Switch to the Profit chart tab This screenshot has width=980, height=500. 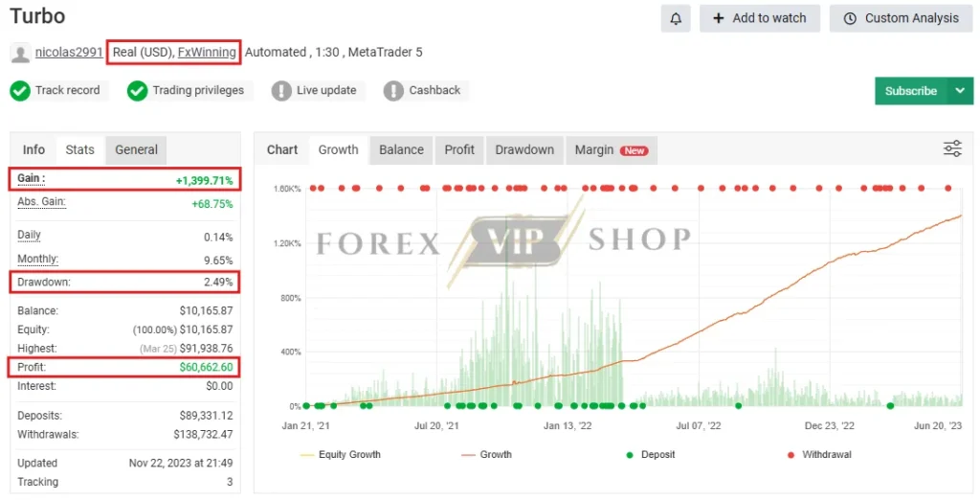(x=459, y=149)
